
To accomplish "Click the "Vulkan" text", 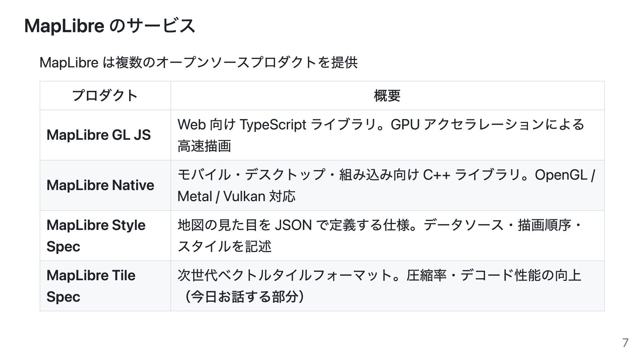I will pyautogui.click(x=244, y=196).
